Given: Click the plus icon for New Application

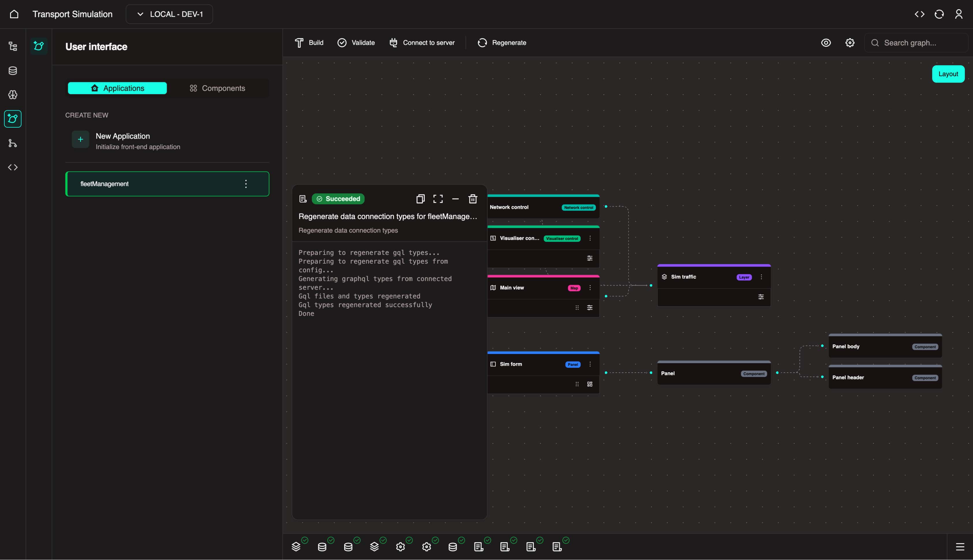Looking at the screenshot, I should pyautogui.click(x=80, y=139).
